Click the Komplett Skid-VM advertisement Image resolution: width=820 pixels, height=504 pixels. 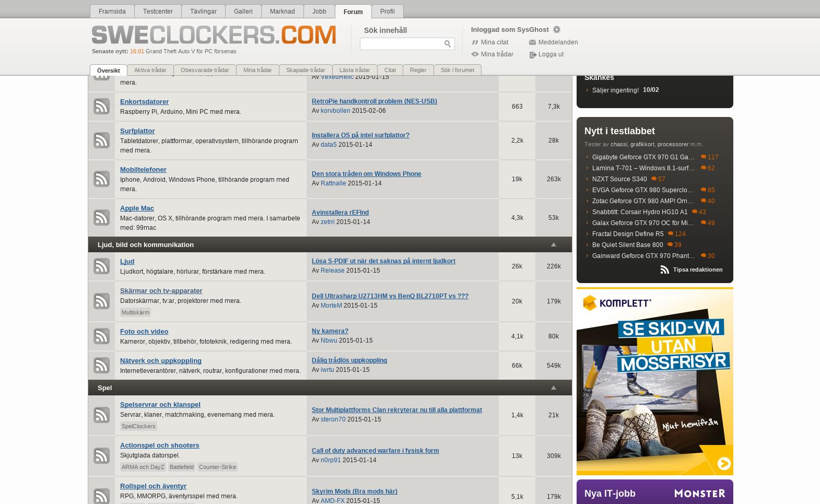[x=655, y=381]
